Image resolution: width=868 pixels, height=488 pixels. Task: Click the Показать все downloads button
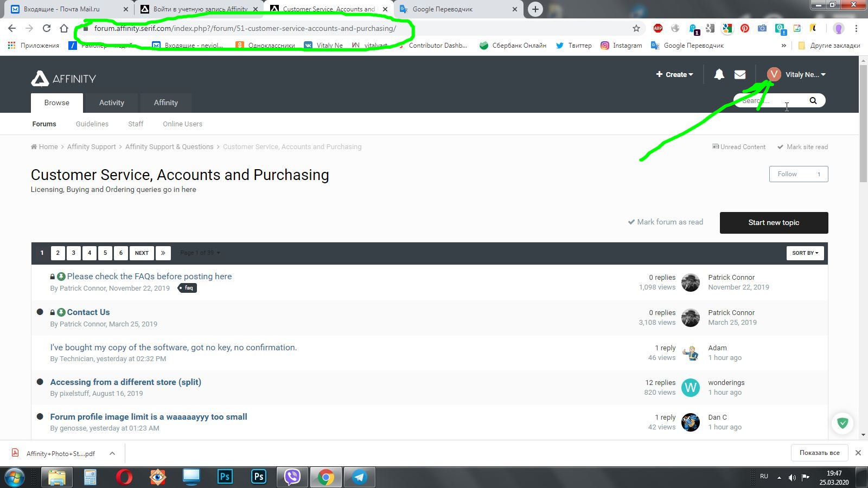819,453
